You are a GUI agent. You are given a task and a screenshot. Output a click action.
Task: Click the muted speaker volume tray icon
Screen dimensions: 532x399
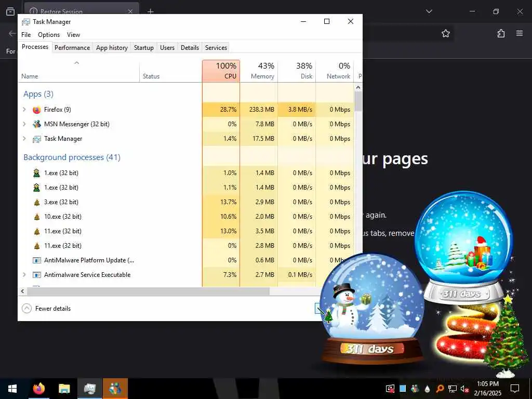tap(465, 389)
